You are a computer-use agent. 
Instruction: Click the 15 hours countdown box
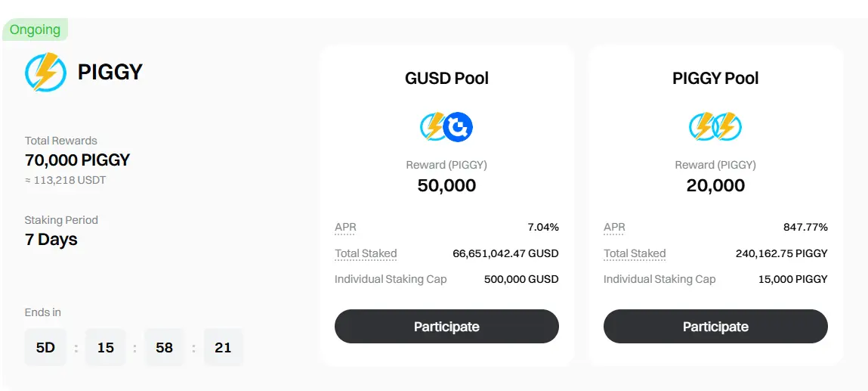click(x=105, y=348)
